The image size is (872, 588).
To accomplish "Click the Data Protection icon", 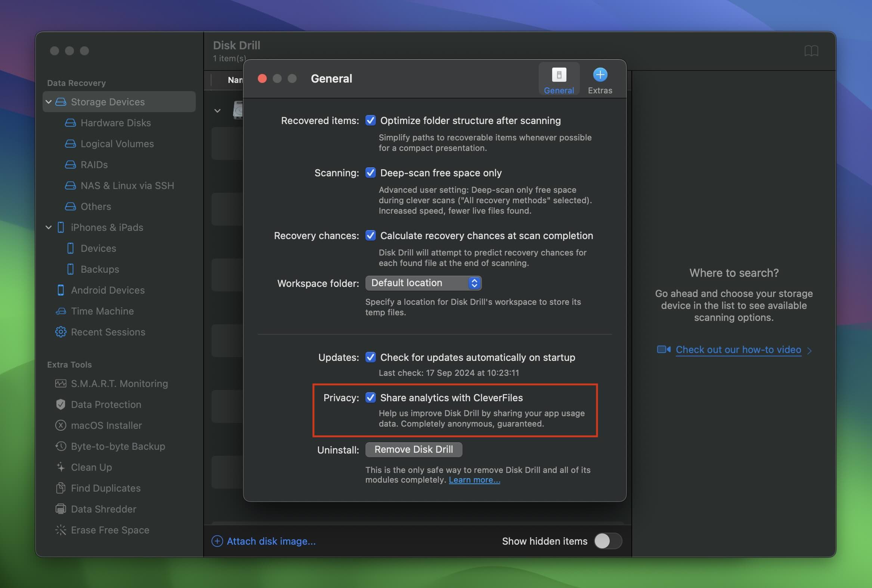I will point(61,404).
